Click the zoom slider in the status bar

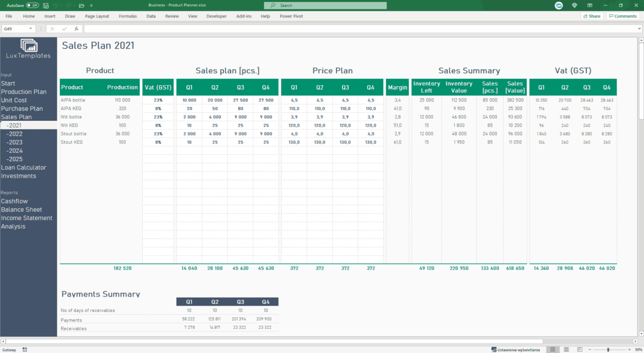coord(608,350)
